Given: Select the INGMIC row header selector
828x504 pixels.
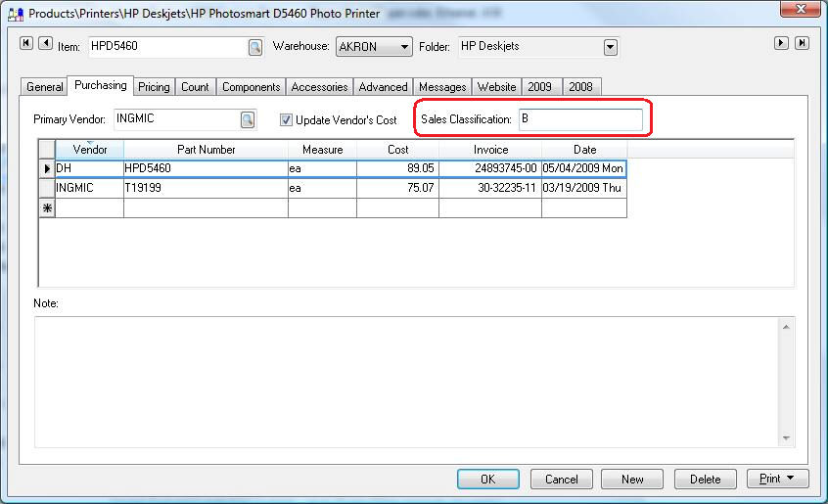Looking at the screenshot, I should 47,189.
